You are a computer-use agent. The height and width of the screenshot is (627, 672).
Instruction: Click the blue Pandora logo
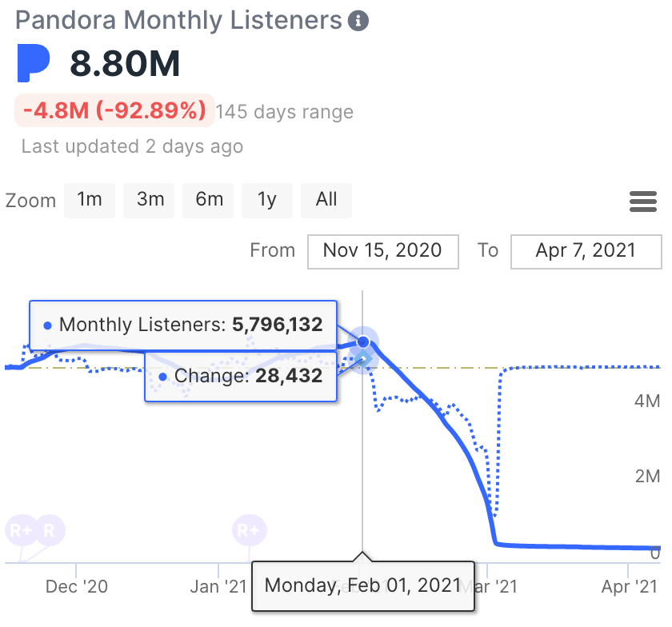point(34,63)
